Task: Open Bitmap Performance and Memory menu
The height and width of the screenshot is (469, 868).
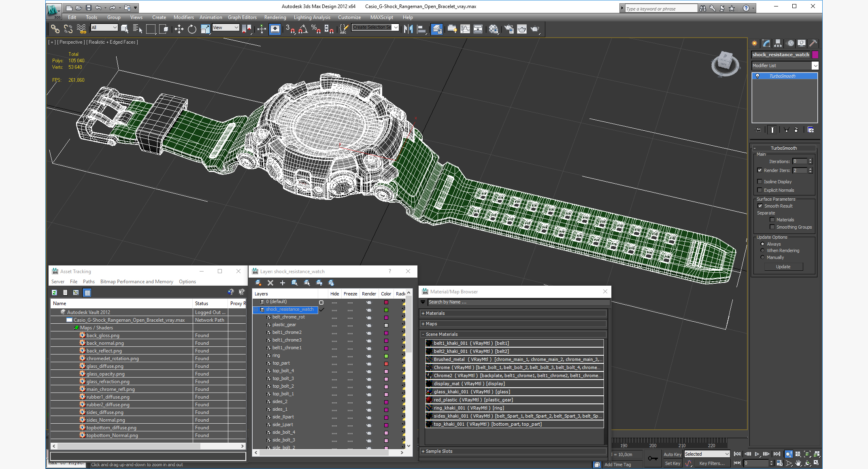Action: [x=136, y=282]
